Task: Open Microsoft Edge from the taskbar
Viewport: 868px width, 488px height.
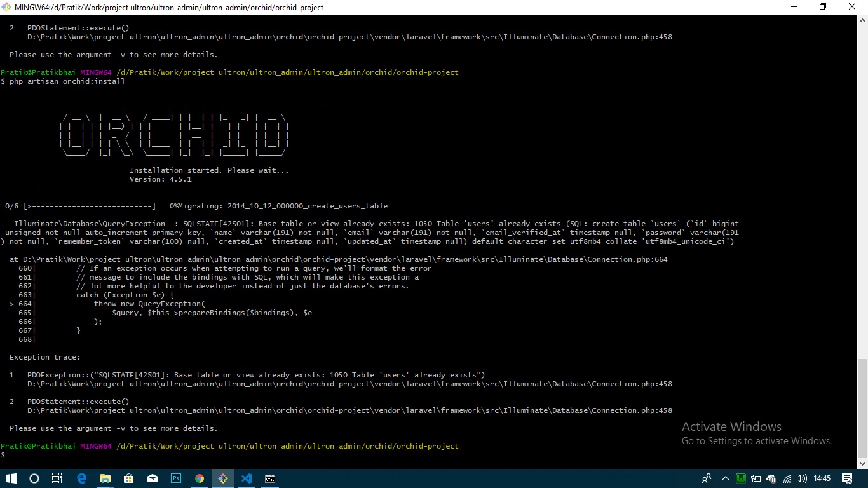Action: (x=81, y=478)
